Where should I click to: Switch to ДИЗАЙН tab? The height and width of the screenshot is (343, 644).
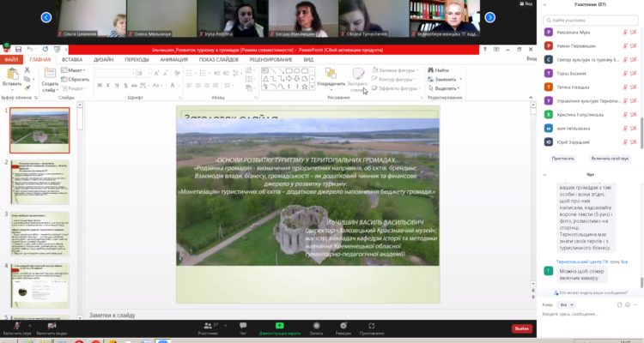coord(104,59)
